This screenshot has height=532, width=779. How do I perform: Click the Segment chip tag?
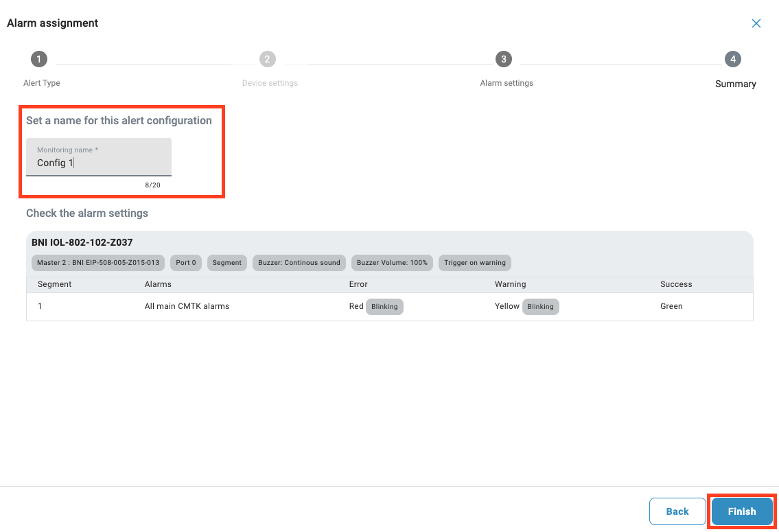pyautogui.click(x=227, y=262)
